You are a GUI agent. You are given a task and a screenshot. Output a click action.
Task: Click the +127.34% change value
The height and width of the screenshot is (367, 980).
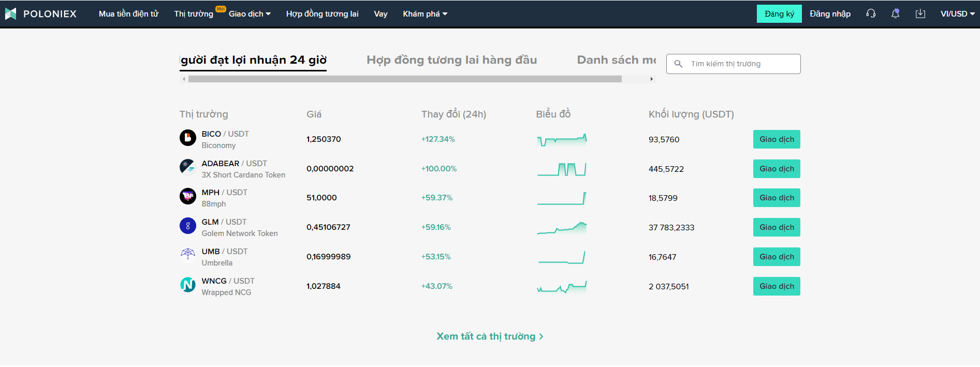[438, 139]
